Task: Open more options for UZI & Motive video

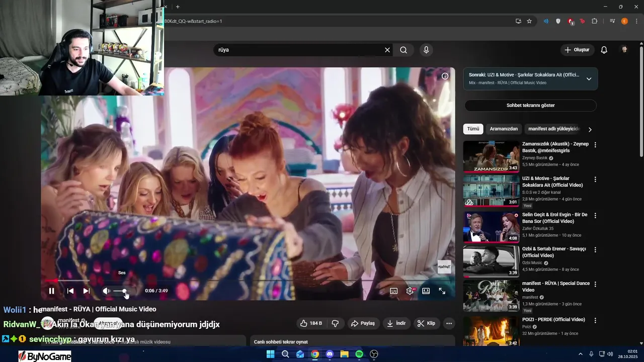Action: (x=595, y=179)
